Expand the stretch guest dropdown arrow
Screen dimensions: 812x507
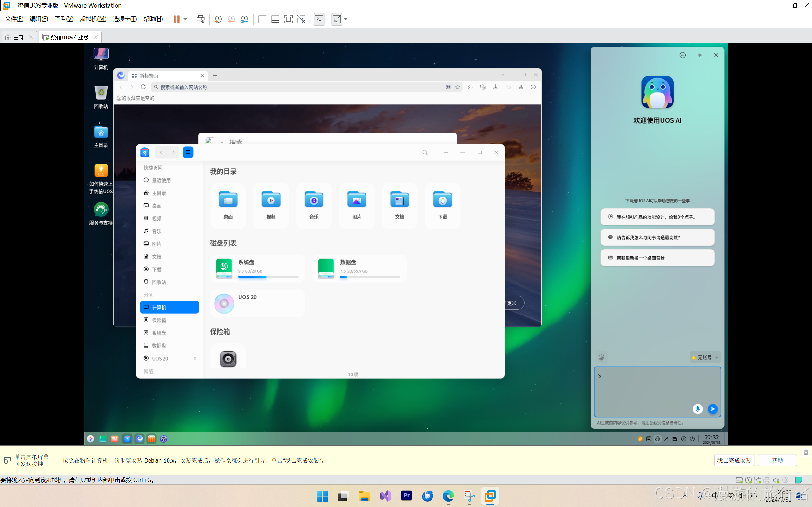[x=346, y=19]
